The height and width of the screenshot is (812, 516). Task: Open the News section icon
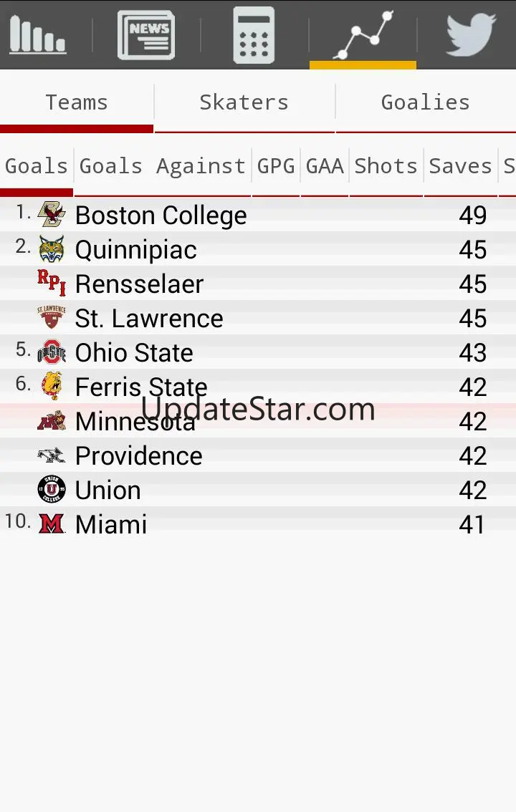pyautogui.click(x=146, y=35)
